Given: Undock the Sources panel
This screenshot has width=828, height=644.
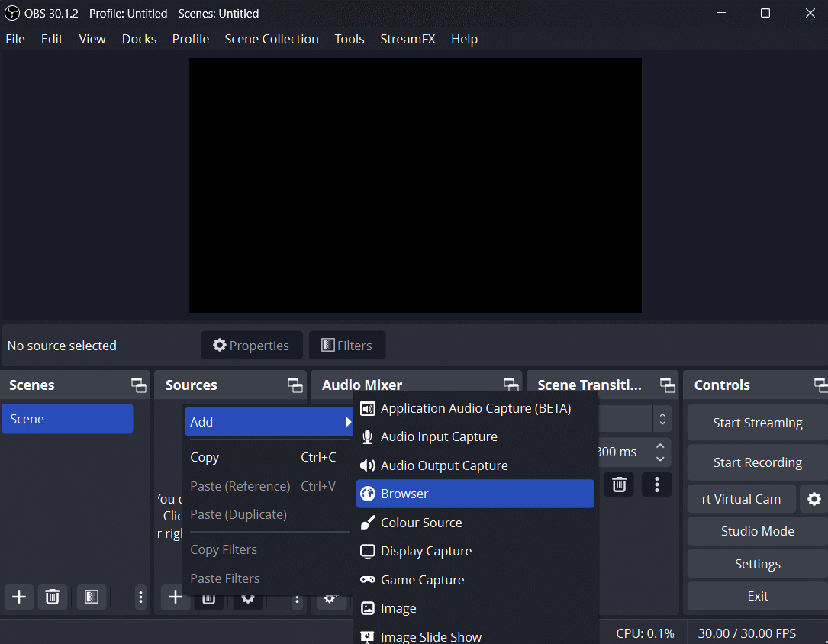Looking at the screenshot, I should pyautogui.click(x=295, y=385).
